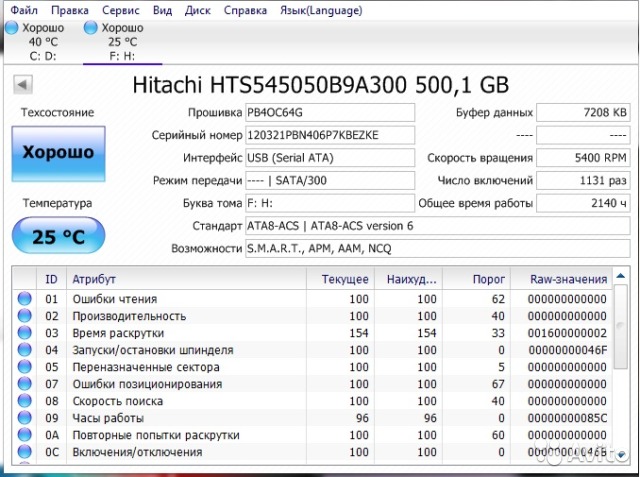Click the 25 °C temperature button
This screenshot has height=477, width=640.
point(58,235)
